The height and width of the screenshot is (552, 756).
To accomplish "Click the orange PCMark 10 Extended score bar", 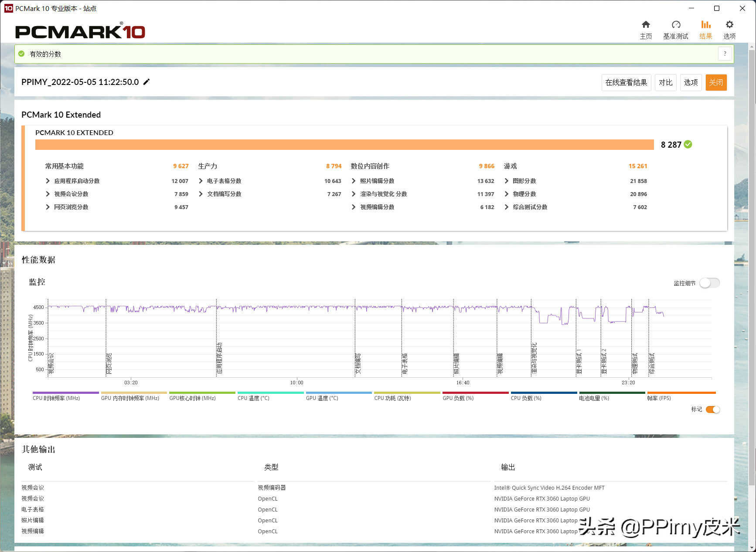I will 344,145.
